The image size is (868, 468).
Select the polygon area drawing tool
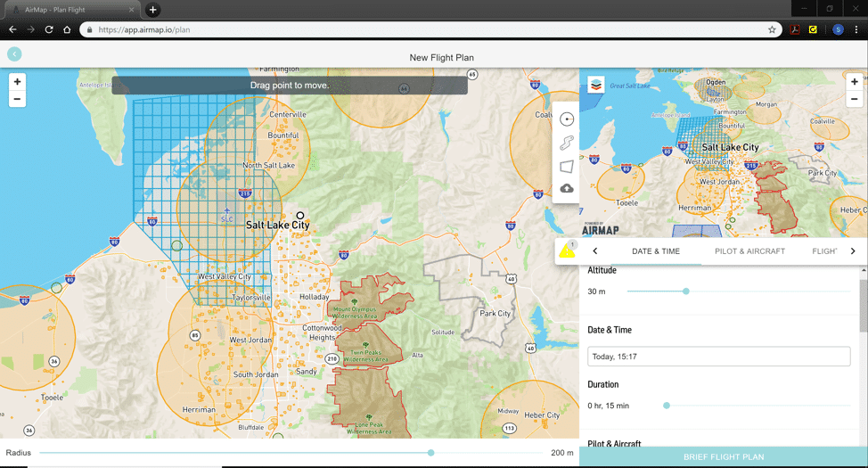567,166
